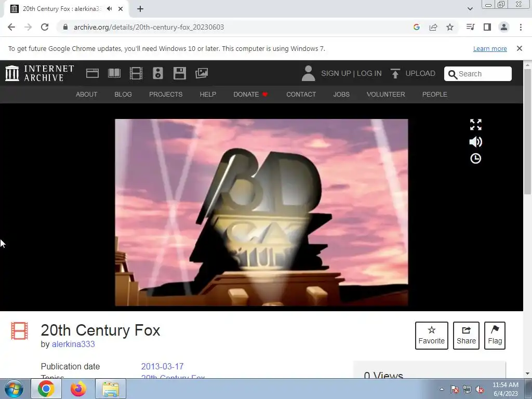Open the VOLUNTEER menu item

[386, 95]
